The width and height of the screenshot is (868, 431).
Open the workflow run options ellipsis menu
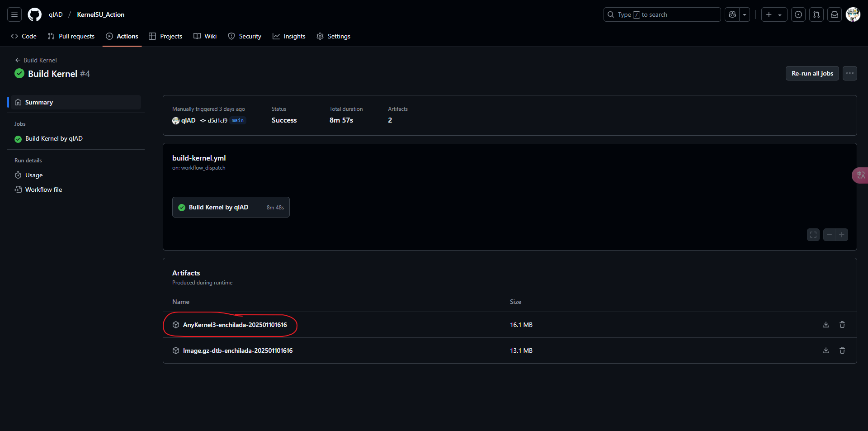pos(850,73)
